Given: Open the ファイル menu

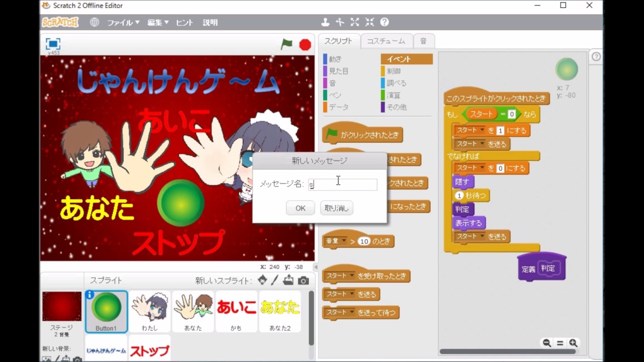Looking at the screenshot, I should [123, 23].
